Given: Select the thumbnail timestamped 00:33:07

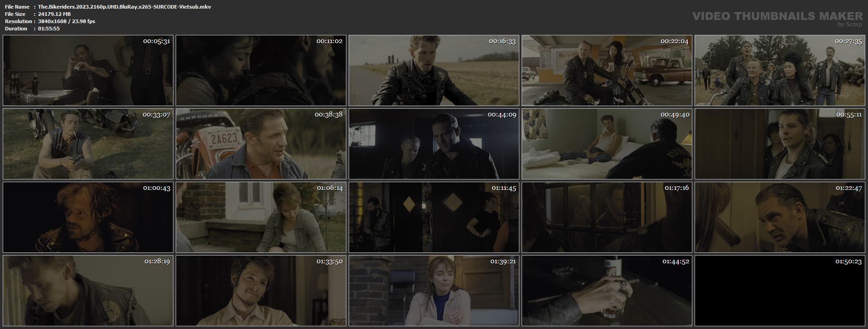Looking at the screenshot, I should (x=88, y=144).
